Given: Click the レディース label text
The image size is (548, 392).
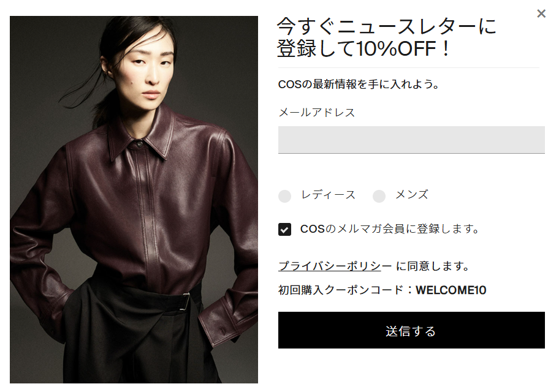Looking at the screenshot, I should click(328, 195).
